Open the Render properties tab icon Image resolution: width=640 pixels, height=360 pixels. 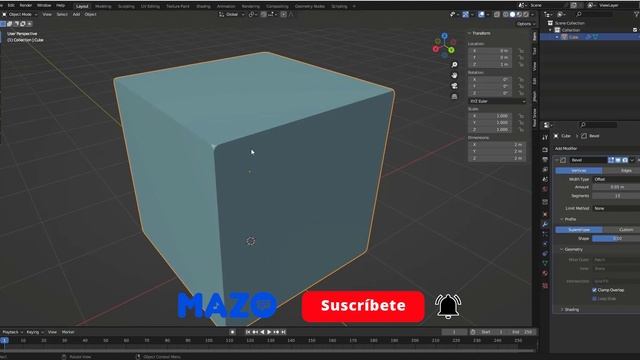point(545,150)
